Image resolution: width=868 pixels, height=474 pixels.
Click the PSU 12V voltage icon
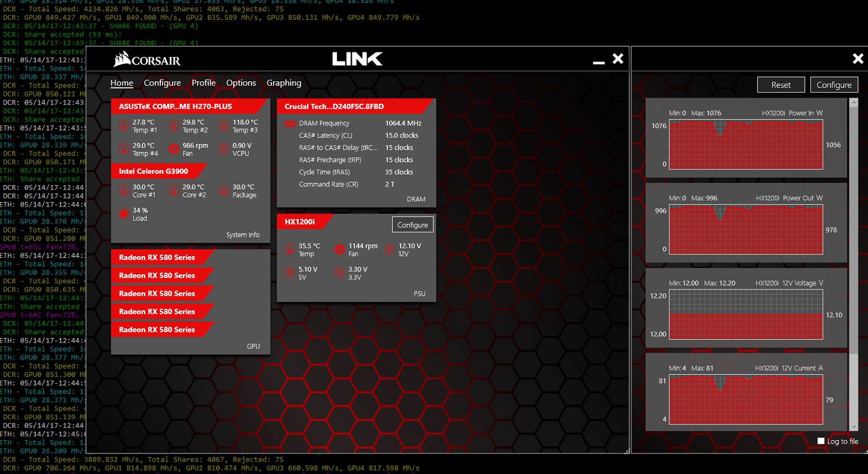click(x=389, y=249)
